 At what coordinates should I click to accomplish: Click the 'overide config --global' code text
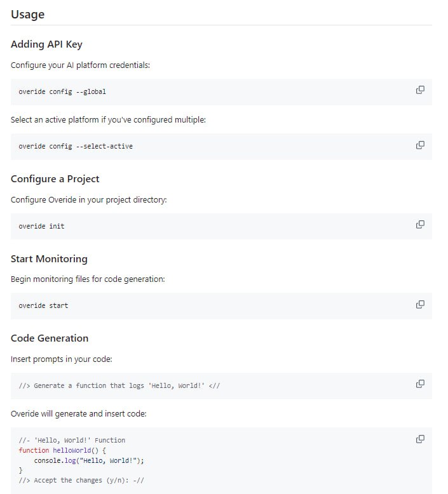pyautogui.click(x=62, y=91)
